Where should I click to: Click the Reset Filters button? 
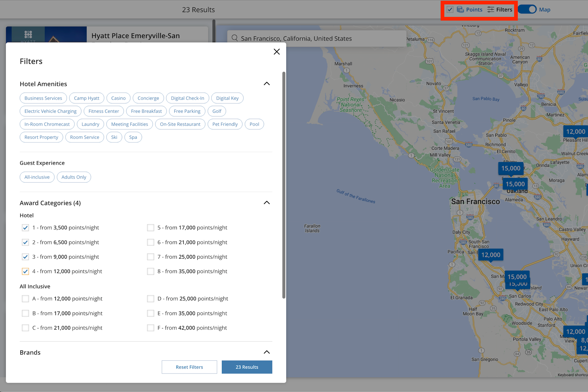(x=189, y=367)
